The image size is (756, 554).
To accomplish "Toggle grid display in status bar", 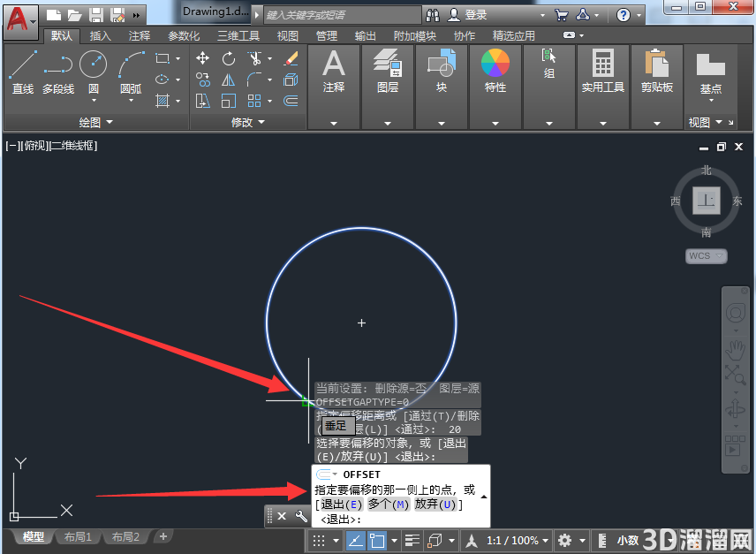I will click(x=319, y=541).
